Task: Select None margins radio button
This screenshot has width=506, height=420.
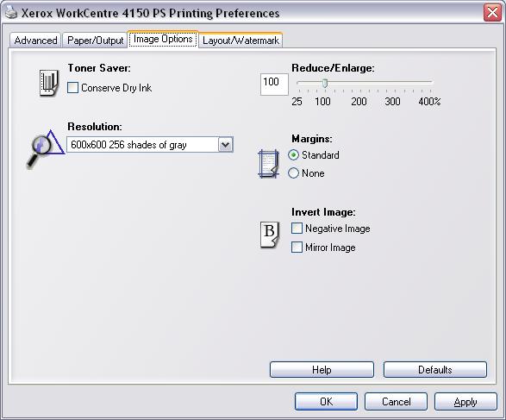Action: [293, 173]
